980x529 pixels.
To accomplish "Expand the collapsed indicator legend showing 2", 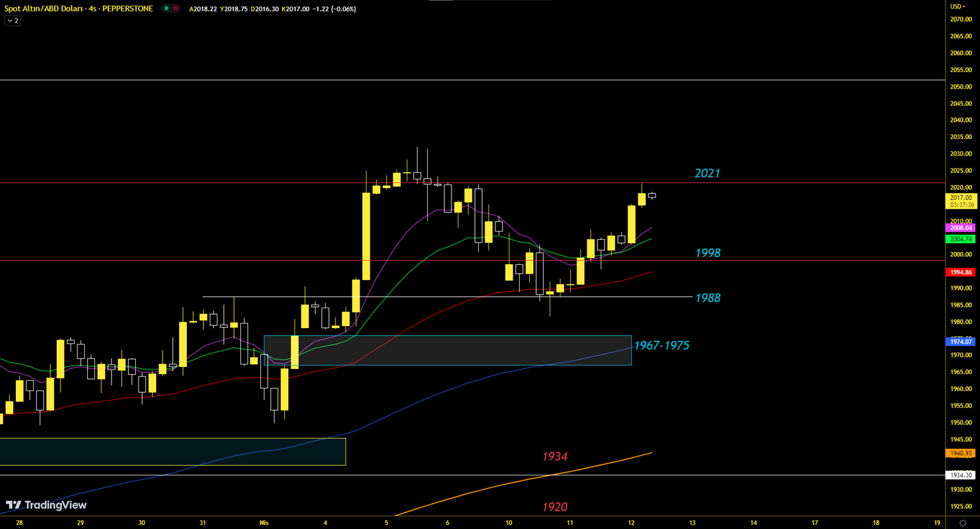I will (x=13, y=21).
